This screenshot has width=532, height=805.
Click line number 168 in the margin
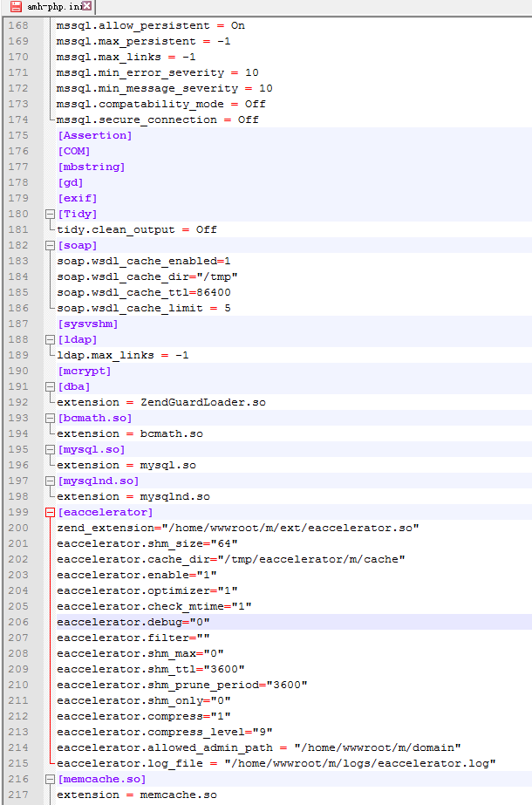tap(18, 25)
